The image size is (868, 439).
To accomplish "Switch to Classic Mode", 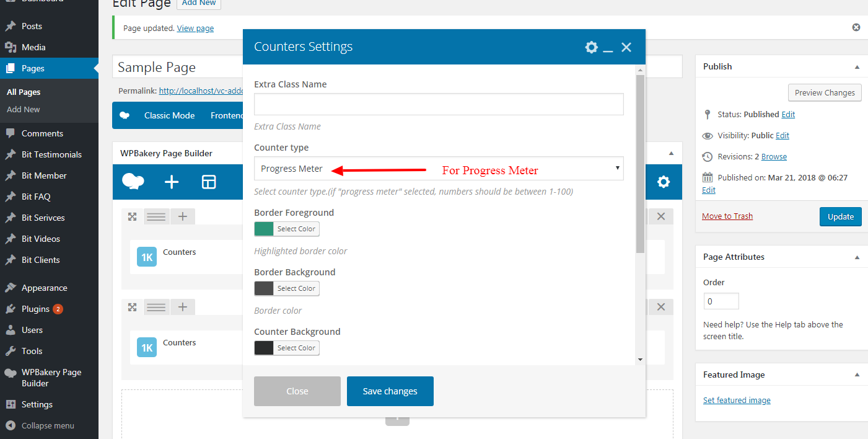I will 169,115.
